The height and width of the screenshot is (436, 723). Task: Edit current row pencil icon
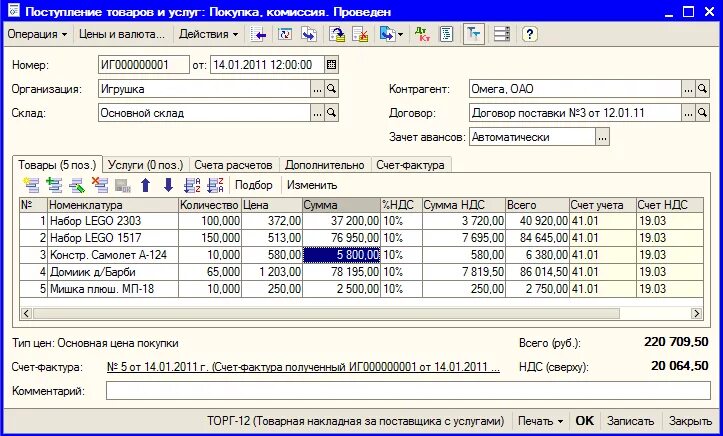[77, 185]
